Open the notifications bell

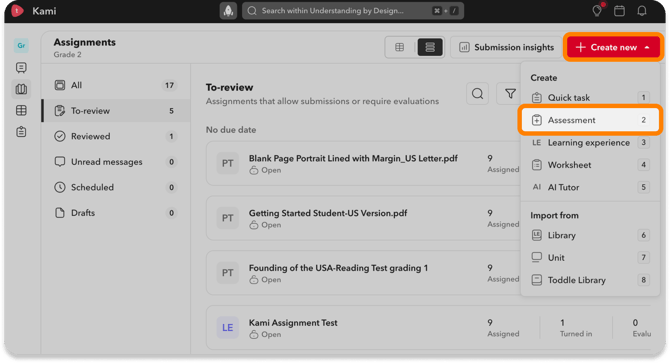point(642,11)
